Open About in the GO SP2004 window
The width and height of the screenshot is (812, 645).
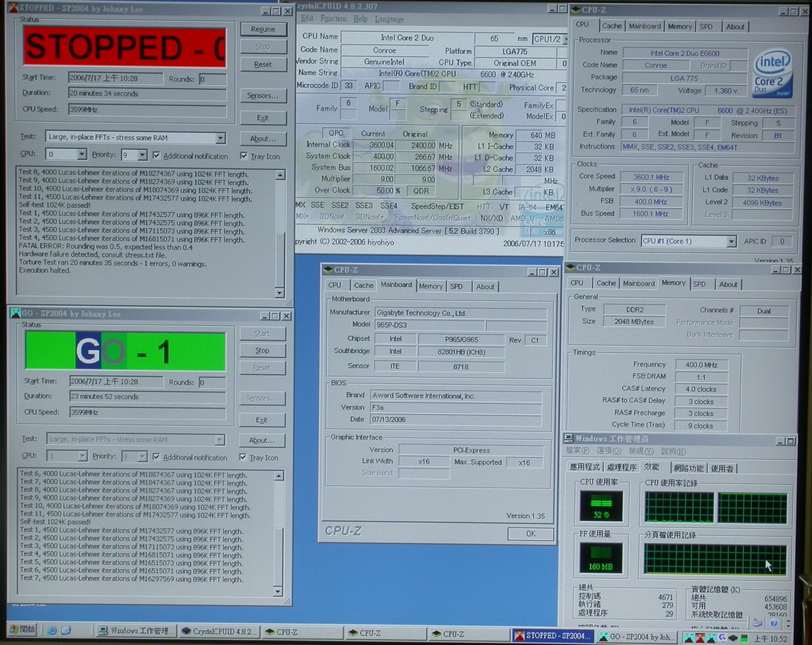(x=262, y=441)
